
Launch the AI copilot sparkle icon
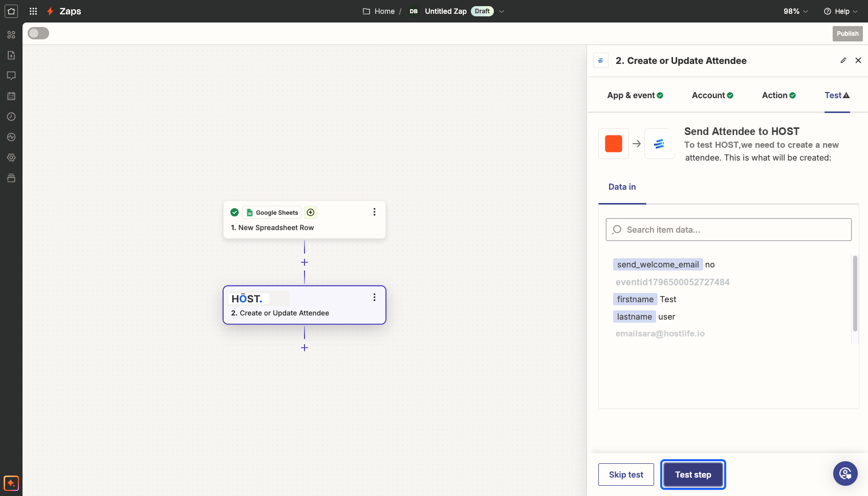point(11,483)
